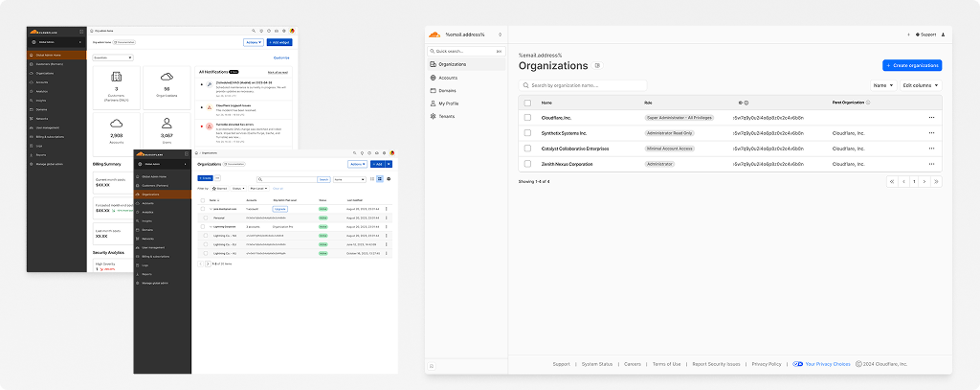
Task: Click the Search by organization name field
Action: click(583, 85)
